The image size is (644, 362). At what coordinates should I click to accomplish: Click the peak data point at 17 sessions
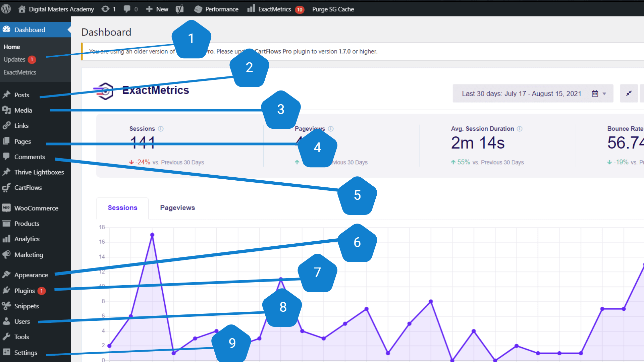(x=152, y=235)
